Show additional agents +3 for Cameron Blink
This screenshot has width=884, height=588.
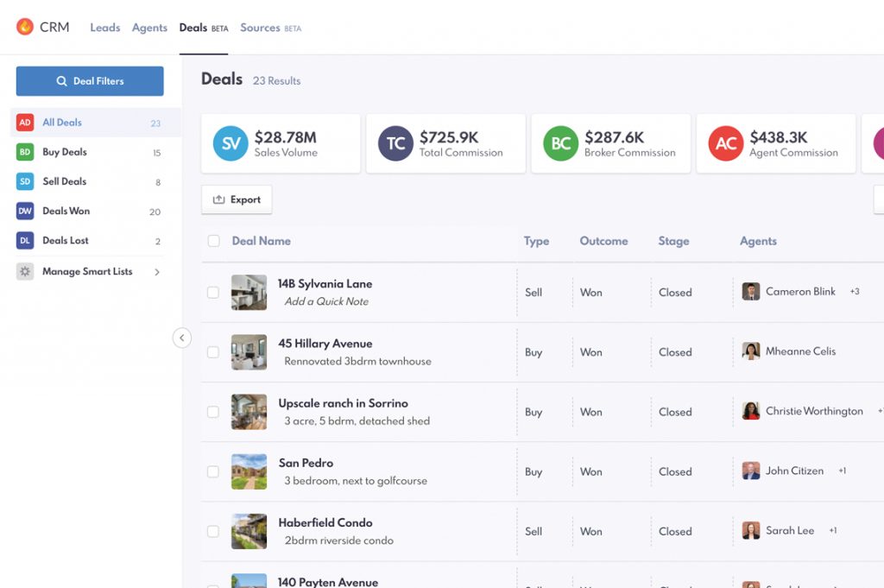(x=855, y=292)
